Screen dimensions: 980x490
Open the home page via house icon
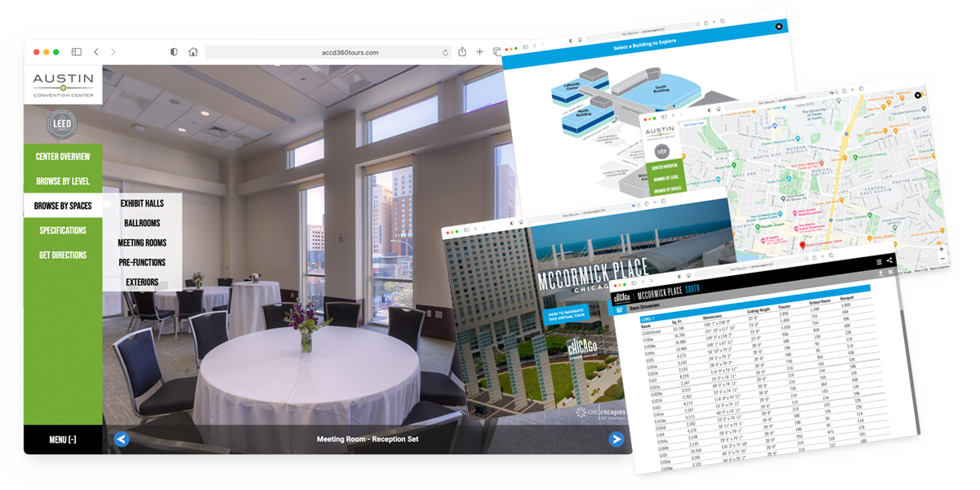(193, 52)
